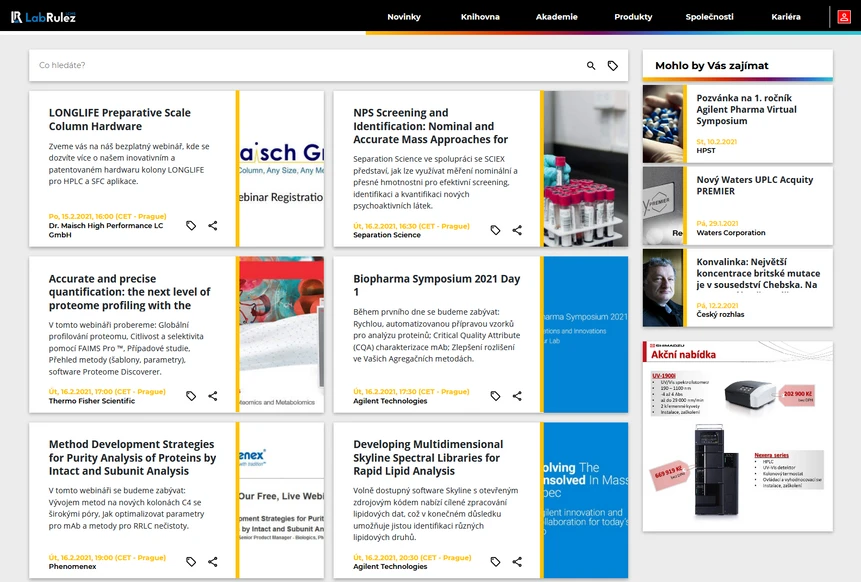The height and width of the screenshot is (582, 861).
Task: Open the user account icon
Action: (844, 17)
